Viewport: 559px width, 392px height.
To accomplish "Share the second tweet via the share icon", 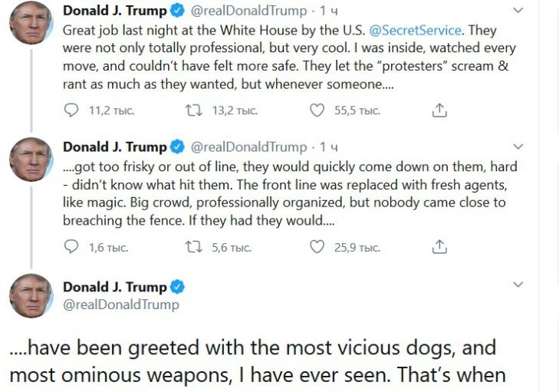I will click(x=439, y=247).
